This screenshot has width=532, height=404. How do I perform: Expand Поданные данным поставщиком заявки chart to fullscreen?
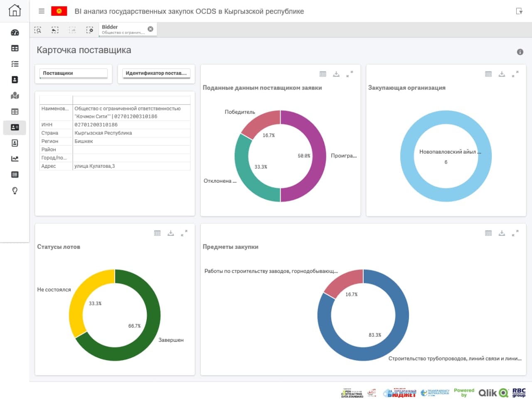click(x=350, y=74)
